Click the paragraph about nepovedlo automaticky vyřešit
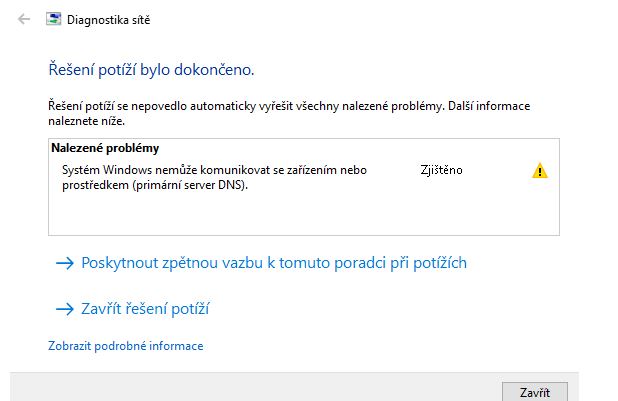Image resolution: width=618 pixels, height=401 pixels. point(289,113)
